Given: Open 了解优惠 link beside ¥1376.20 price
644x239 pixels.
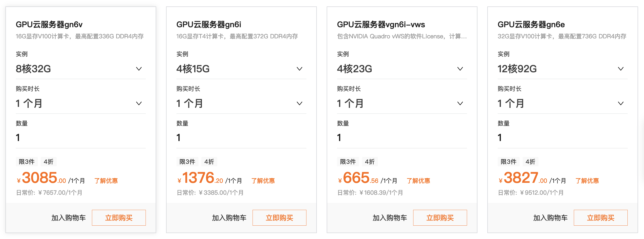Looking at the screenshot, I should click(x=263, y=181).
